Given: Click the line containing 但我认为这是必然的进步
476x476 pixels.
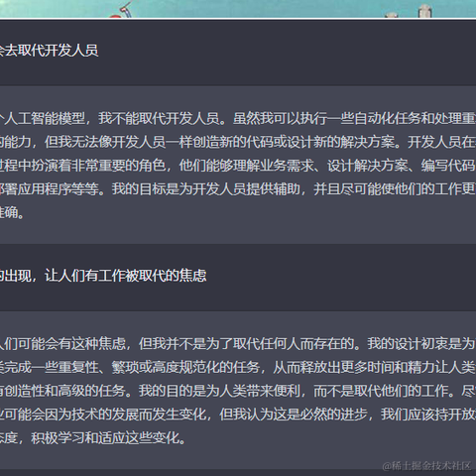Looking at the screenshot, I should coord(238,415).
